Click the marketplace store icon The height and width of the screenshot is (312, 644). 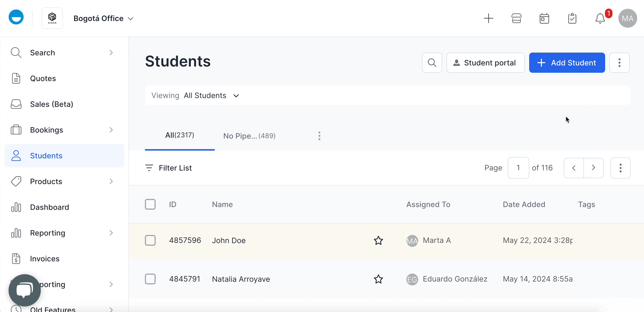516,18
